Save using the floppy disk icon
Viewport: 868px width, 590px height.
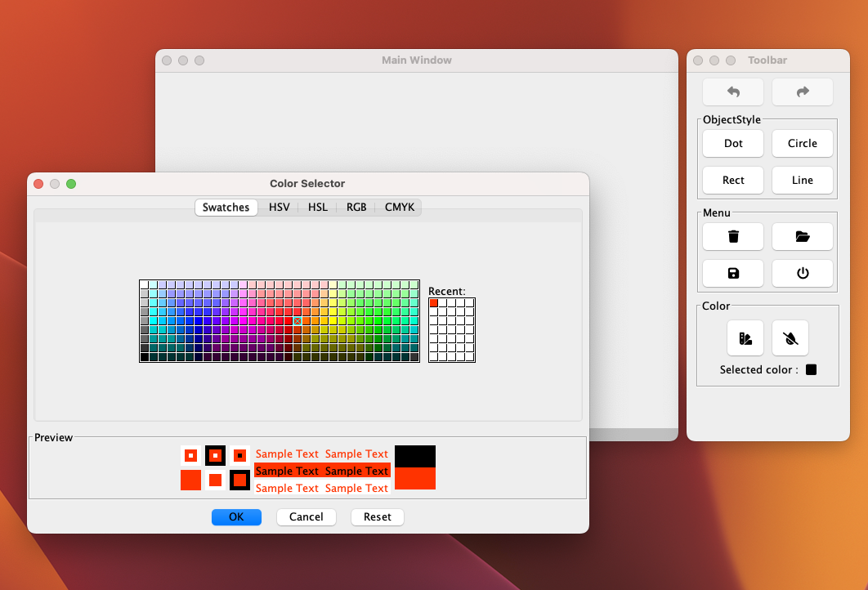(x=733, y=273)
